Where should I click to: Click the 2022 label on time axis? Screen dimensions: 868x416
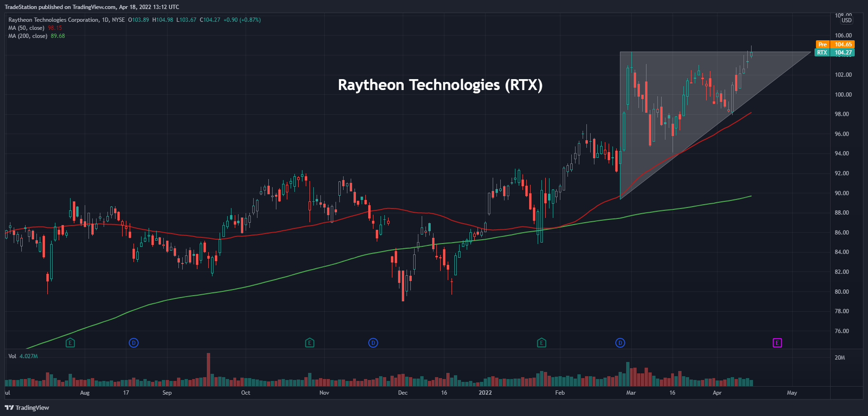coord(485,393)
